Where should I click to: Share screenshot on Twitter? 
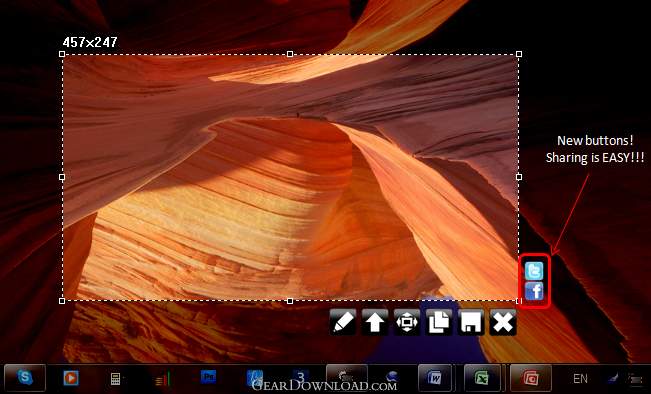pos(534,271)
